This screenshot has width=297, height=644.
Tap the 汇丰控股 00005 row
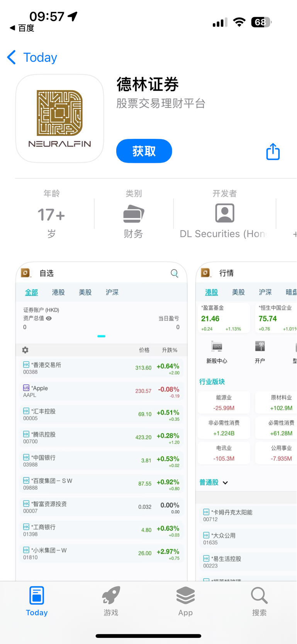click(101, 415)
